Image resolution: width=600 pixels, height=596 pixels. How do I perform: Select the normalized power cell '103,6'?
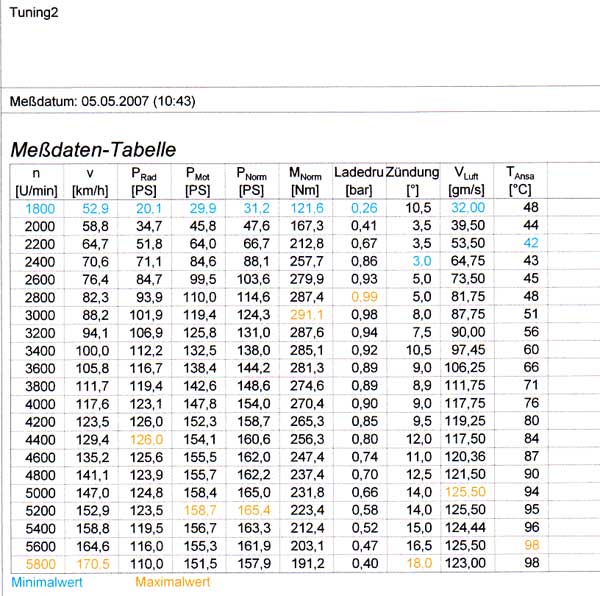coord(253,279)
